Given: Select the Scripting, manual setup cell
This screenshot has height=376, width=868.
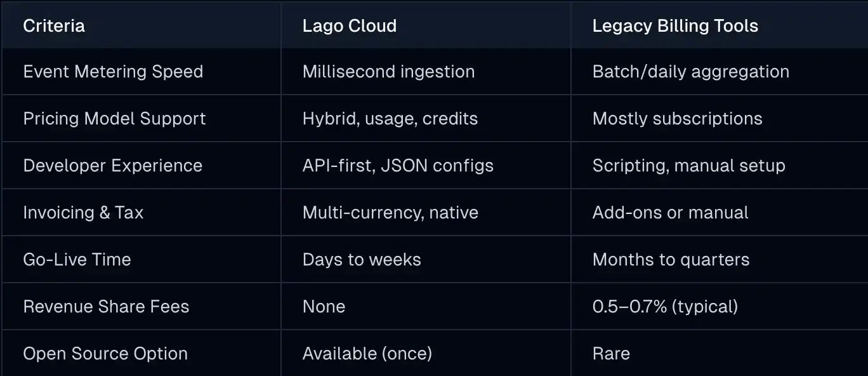Looking at the screenshot, I should (x=688, y=166).
